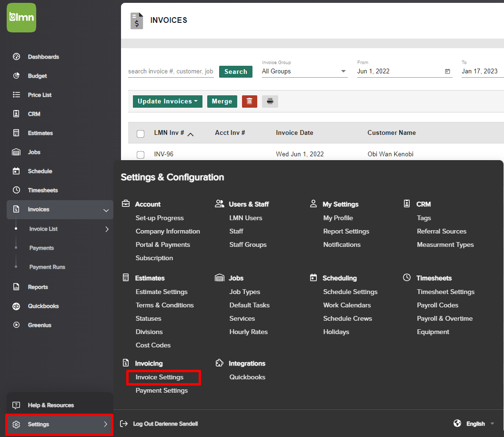The image size is (504, 437).
Task: Click the Schedule calendar icon in sidebar
Action: pos(16,171)
